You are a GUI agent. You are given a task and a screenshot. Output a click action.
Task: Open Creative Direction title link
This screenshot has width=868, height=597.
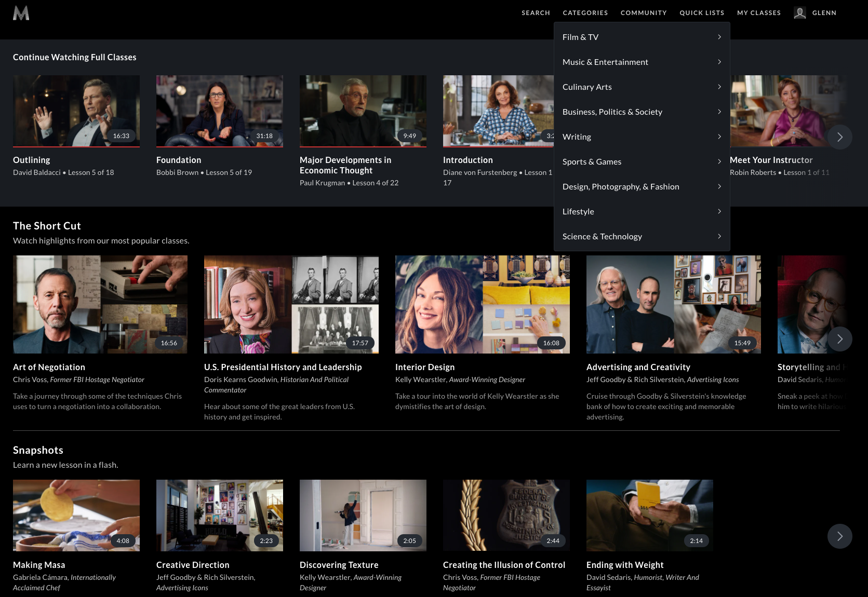pos(193,565)
